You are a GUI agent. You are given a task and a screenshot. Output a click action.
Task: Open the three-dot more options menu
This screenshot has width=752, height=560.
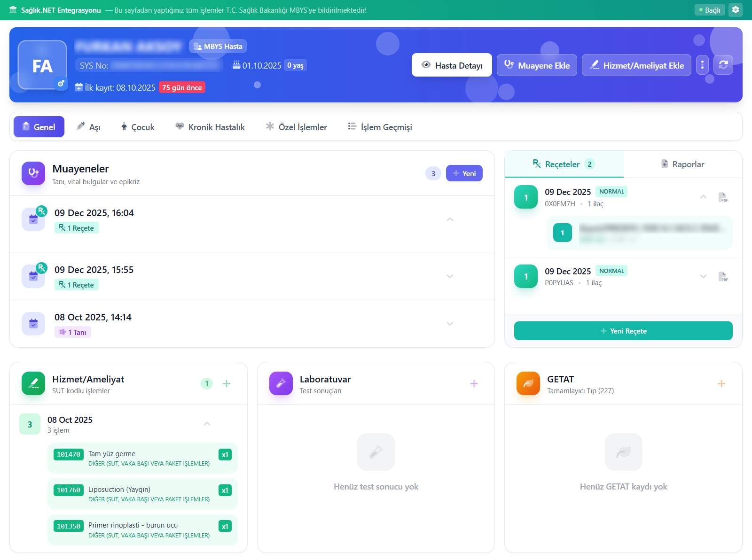coord(702,65)
